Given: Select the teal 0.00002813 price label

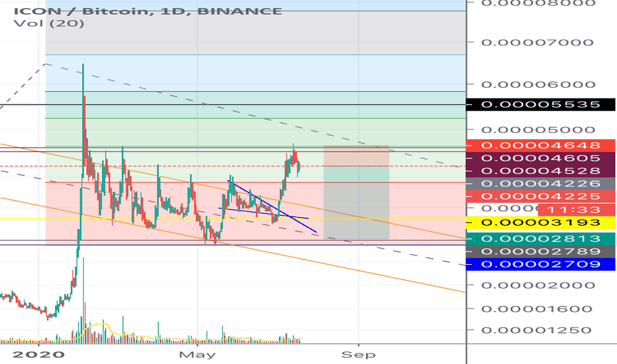Looking at the screenshot, I should tap(540, 239).
